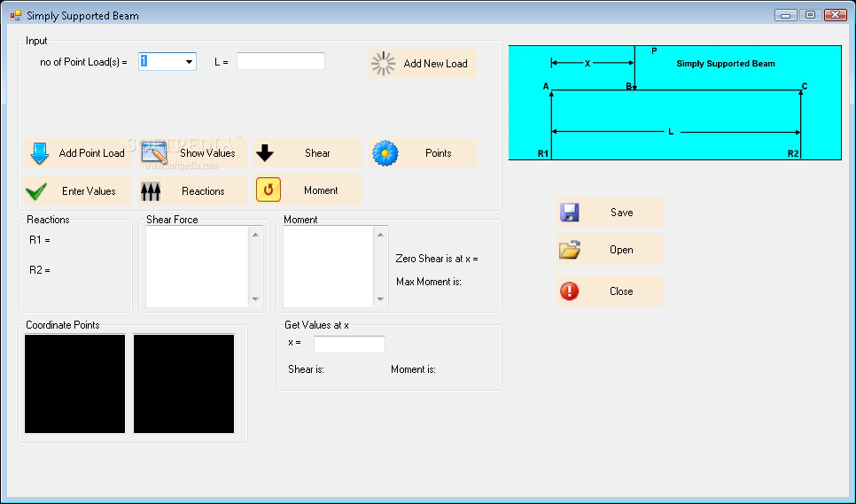Viewport: 856px width, 504px height.
Task: Click the Shear button label
Action: click(x=318, y=153)
